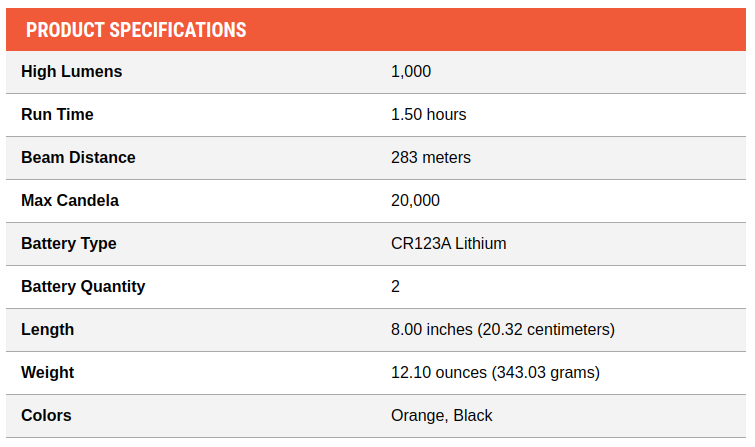This screenshot has width=755, height=447.
Task: Click the 12.10 ounces weight value
Action: point(495,373)
